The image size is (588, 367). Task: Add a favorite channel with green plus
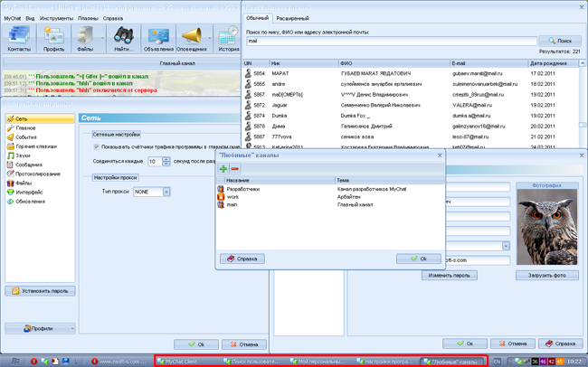pos(223,168)
